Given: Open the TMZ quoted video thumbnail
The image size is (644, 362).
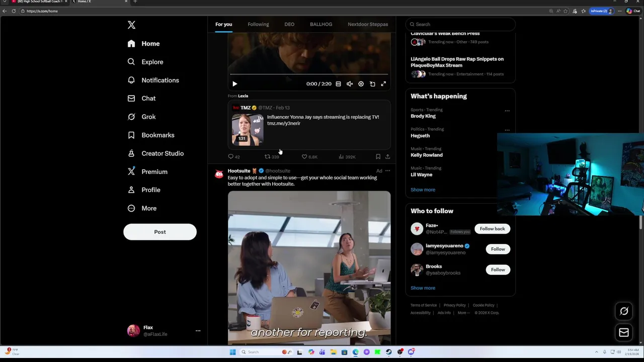Looking at the screenshot, I should pyautogui.click(x=248, y=129).
